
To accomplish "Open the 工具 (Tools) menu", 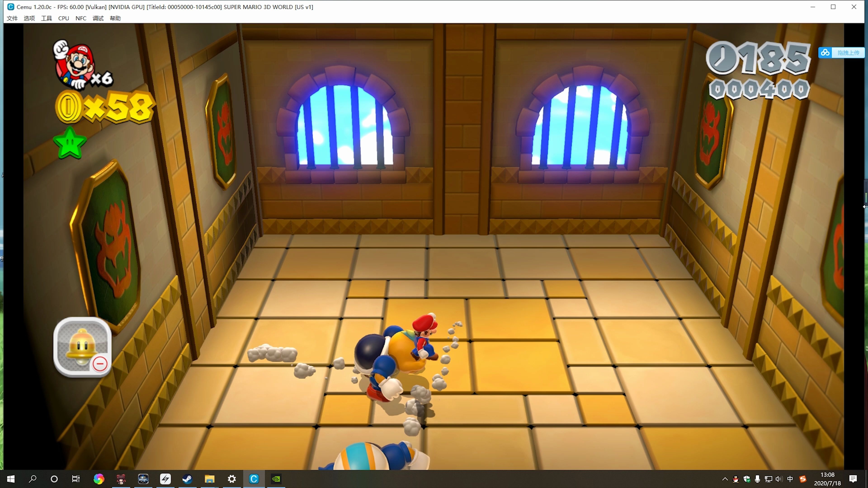I will (47, 18).
